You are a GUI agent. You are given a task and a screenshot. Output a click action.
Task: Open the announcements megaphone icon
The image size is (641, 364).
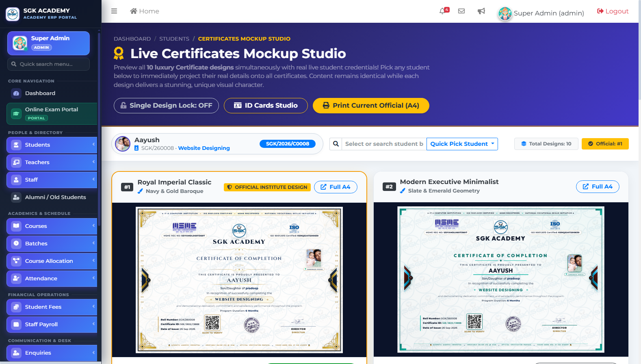pos(481,11)
